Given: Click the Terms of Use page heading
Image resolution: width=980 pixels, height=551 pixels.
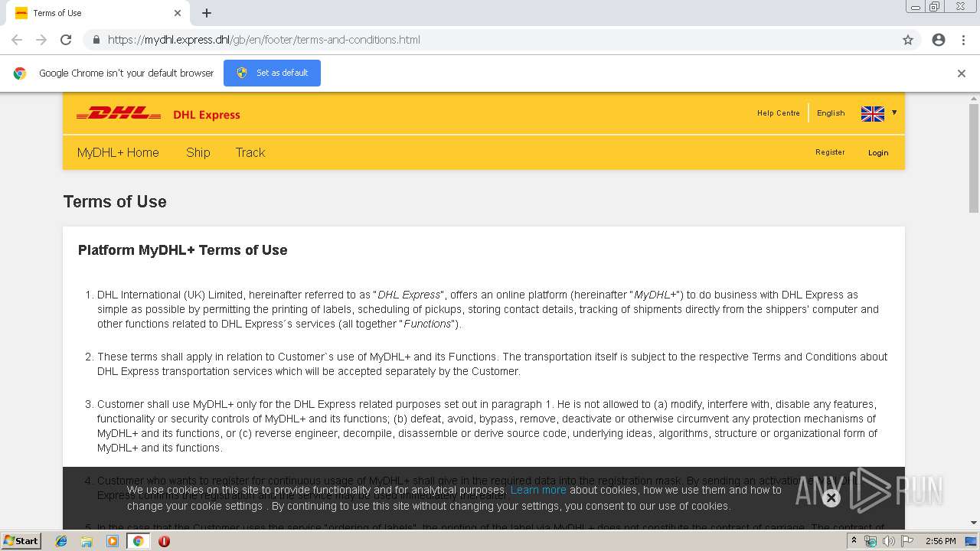Looking at the screenshot, I should coord(115,201).
